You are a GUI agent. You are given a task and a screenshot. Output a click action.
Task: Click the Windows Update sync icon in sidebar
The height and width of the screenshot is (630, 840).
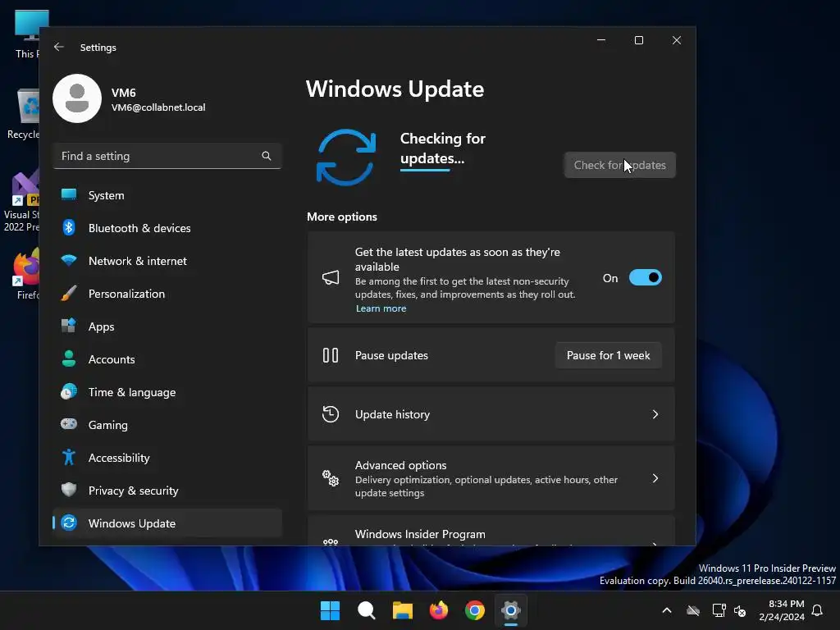pos(69,523)
